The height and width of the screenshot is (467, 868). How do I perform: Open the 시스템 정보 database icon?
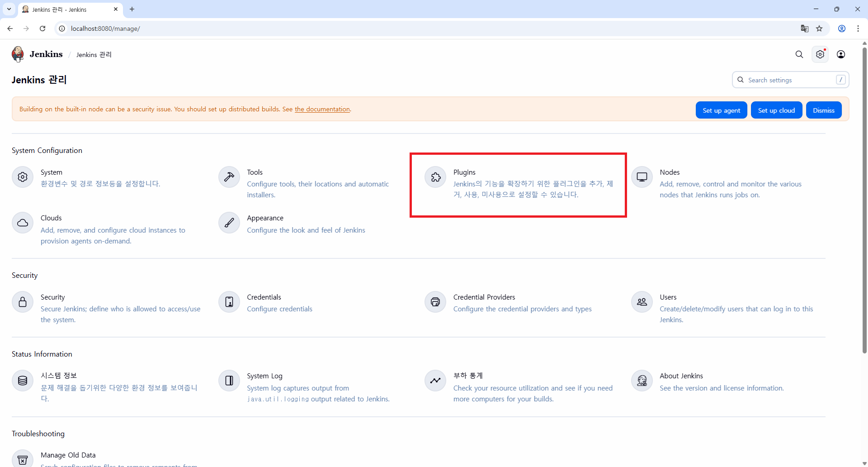point(23,381)
